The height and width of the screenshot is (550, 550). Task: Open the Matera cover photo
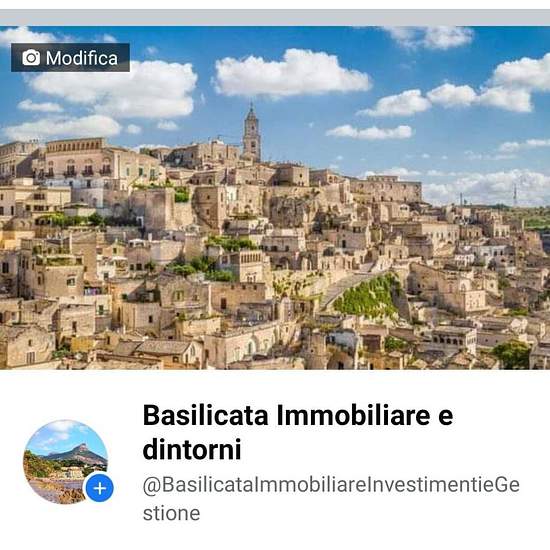click(x=275, y=198)
